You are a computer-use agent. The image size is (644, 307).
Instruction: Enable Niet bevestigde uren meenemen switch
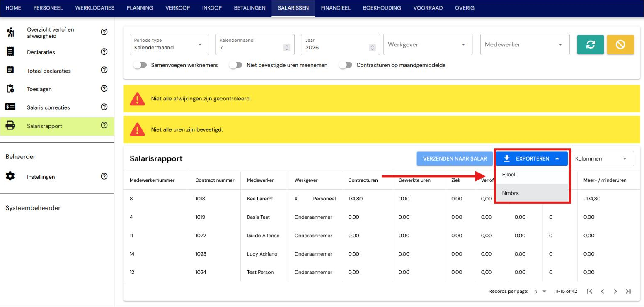(236, 65)
